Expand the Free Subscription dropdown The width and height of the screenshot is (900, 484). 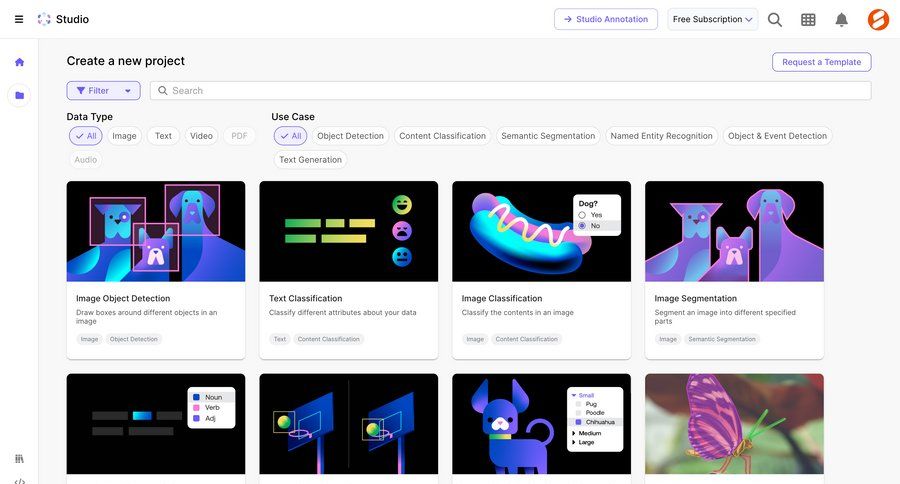click(712, 19)
